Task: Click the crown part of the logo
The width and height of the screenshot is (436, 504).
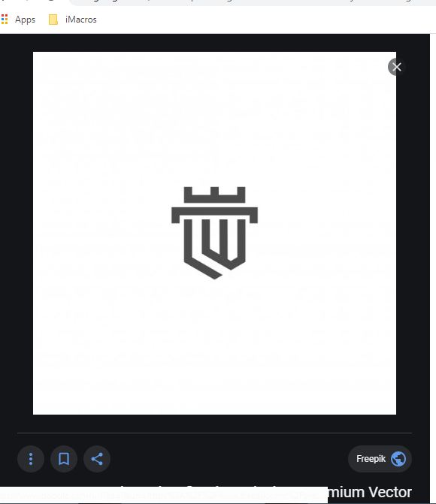Action: coord(215,195)
